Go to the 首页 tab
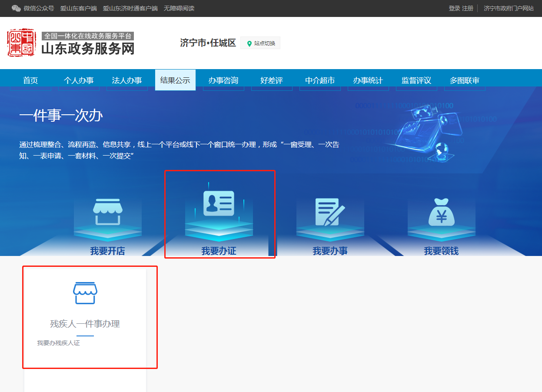542x392 pixels. click(x=30, y=80)
